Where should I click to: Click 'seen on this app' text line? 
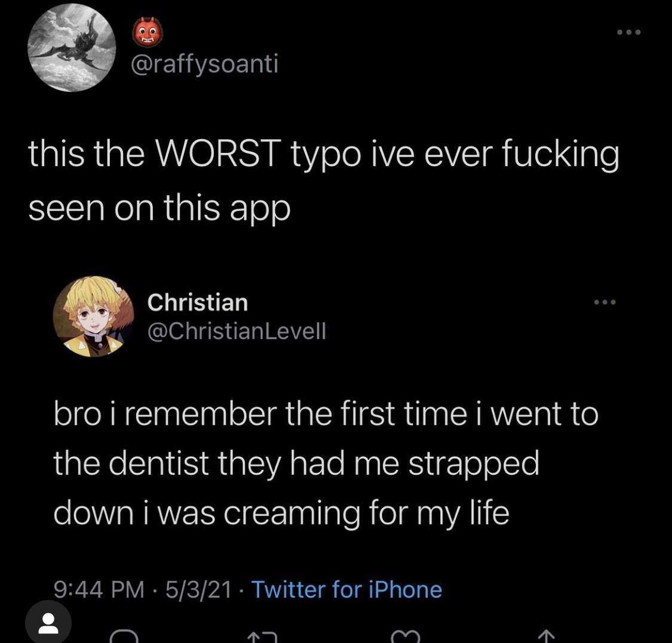tap(159, 207)
